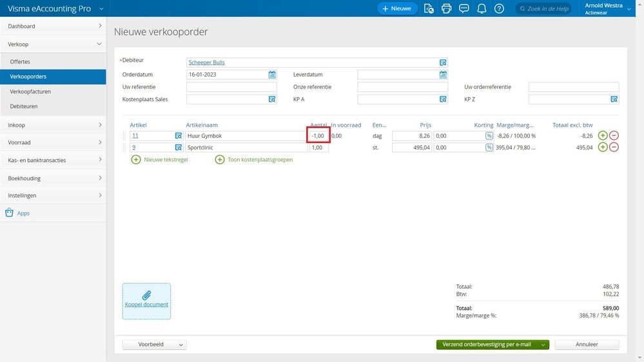
Task: Open article 9 link
Action: [x=134, y=148]
